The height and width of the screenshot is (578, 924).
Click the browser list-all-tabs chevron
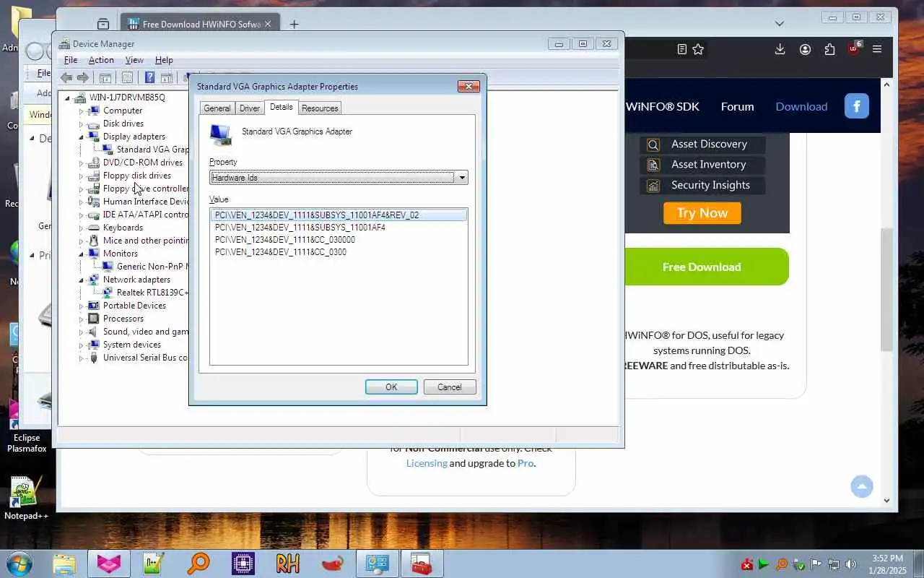(x=780, y=24)
